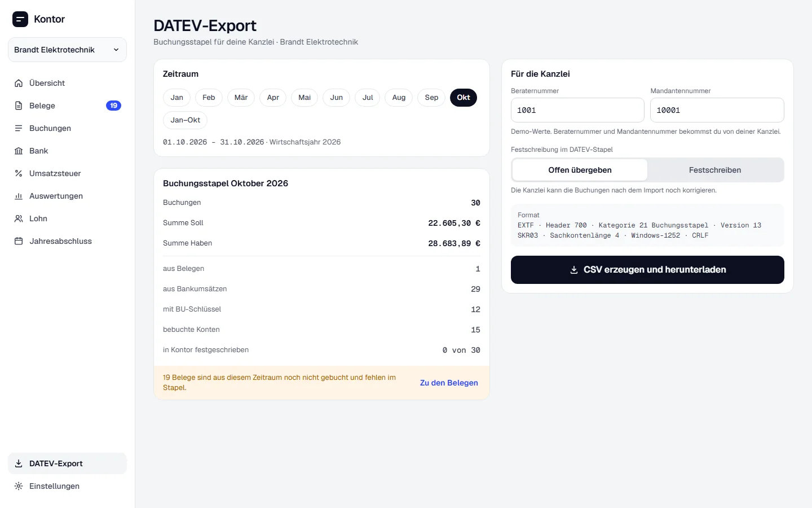Image resolution: width=812 pixels, height=508 pixels.
Task: Click the Buchungsstapel Oktober 2026 heading
Action: click(226, 183)
